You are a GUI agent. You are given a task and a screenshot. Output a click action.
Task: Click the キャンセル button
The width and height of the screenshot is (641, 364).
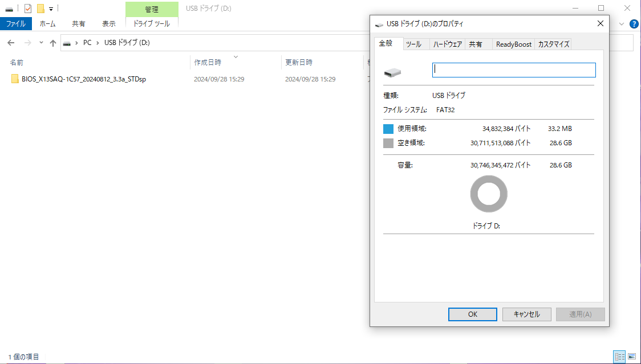point(526,314)
